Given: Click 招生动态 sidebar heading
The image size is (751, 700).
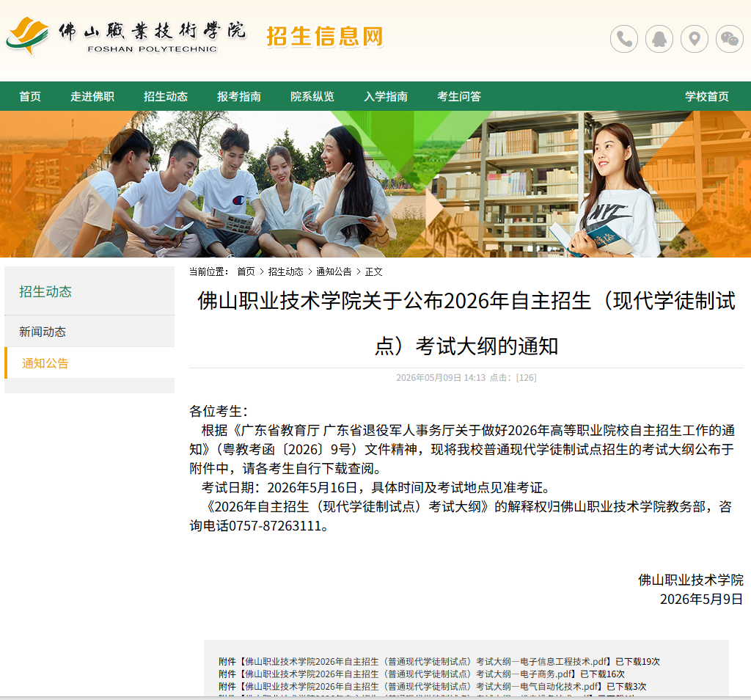Looking at the screenshot, I should pyautogui.click(x=45, y=291).
